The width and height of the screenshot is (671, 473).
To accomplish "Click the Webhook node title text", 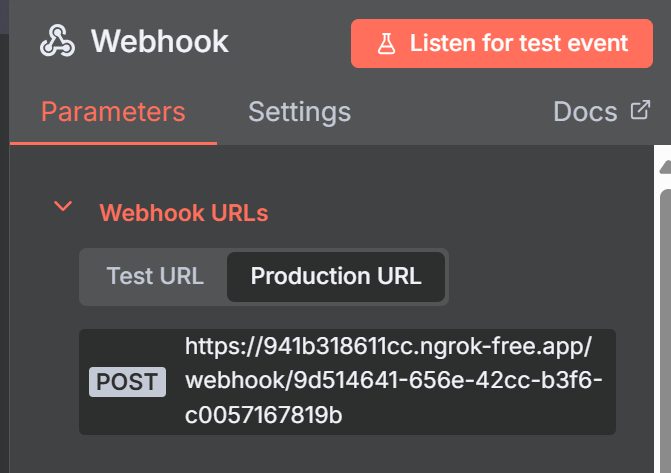I will point(160,42).
